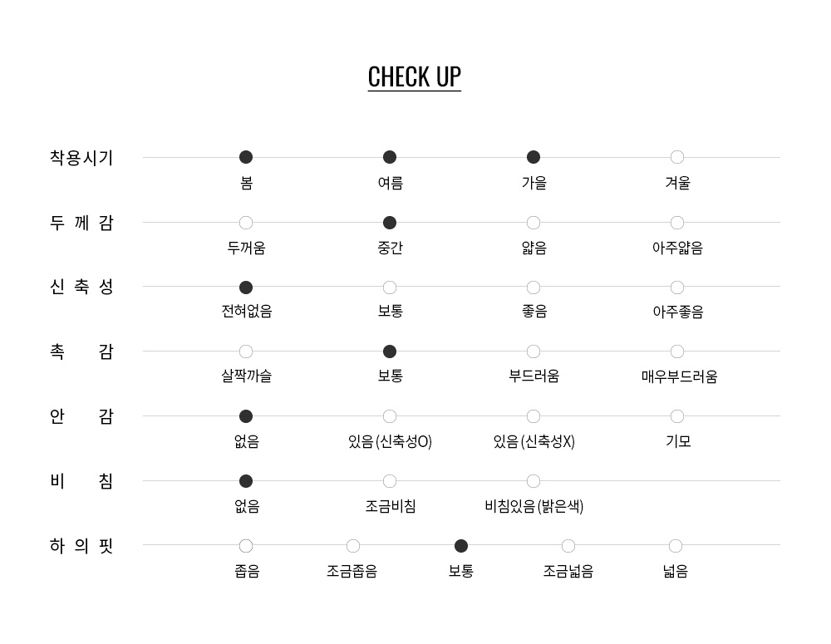Pick 아주얇음 thickness dot
Image resolution: width=831 pixels, height=644 pixels.
(x=677, y=223)
